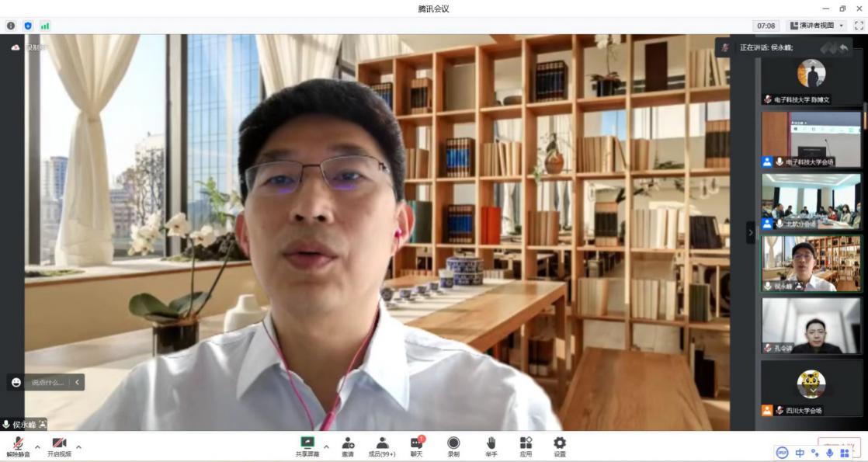
Task: Open the 应用 (Apps) panel
Action: pos(526,446)
